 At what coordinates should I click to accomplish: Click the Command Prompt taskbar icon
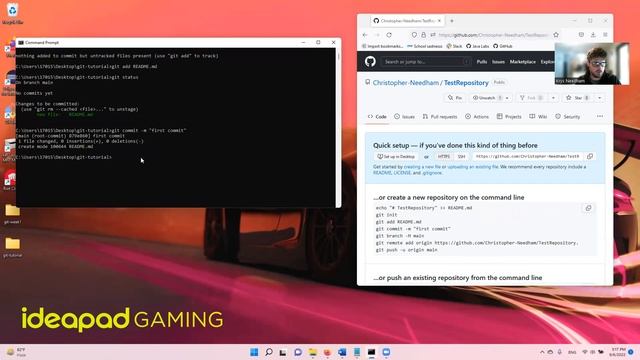(371, 352)
